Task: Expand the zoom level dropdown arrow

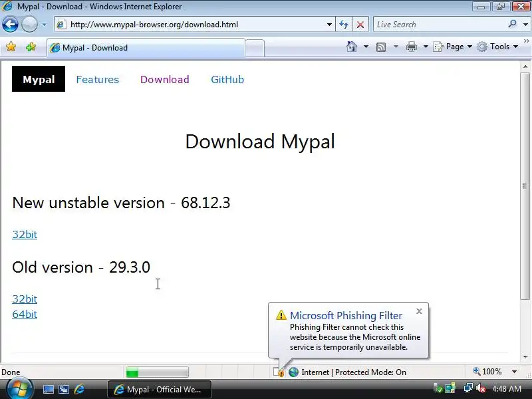Action: click(514, 372)
